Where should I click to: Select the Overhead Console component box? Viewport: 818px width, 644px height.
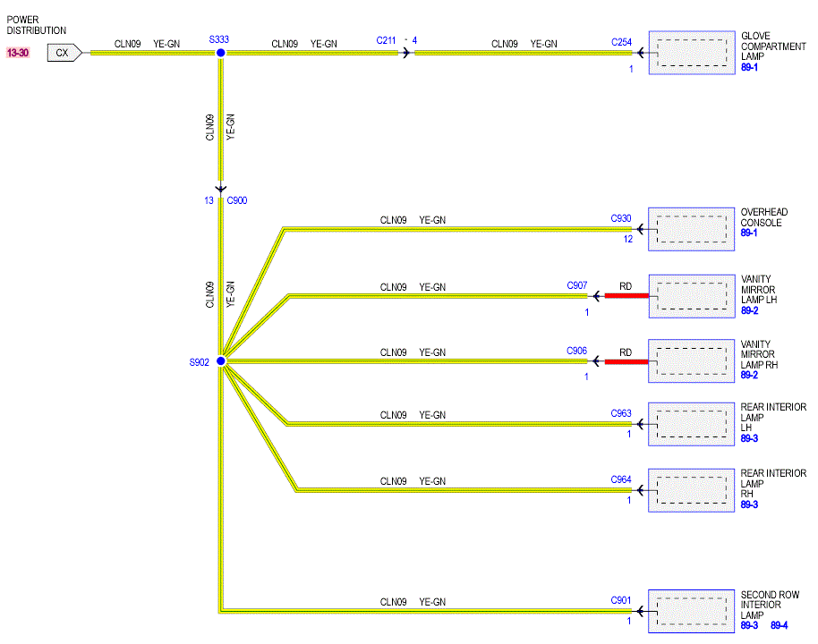point(691,229)
